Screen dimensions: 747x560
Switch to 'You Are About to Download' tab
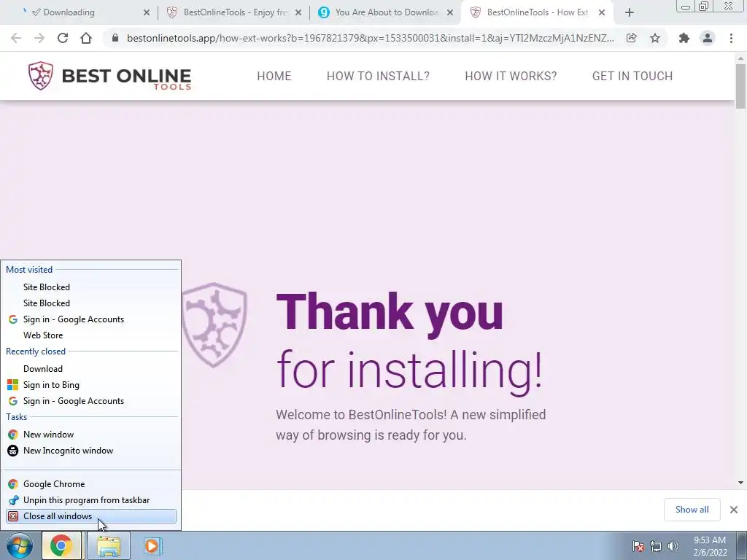point(385,13)
